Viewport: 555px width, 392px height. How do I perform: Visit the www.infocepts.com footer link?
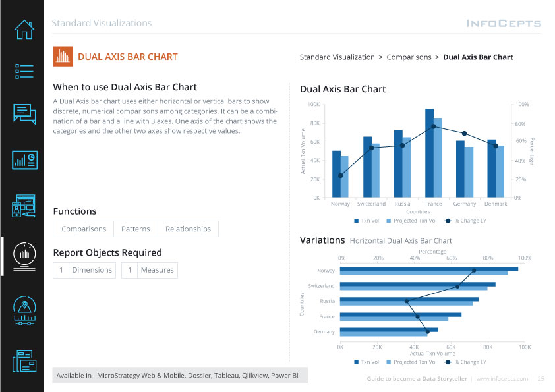(502, 379)
